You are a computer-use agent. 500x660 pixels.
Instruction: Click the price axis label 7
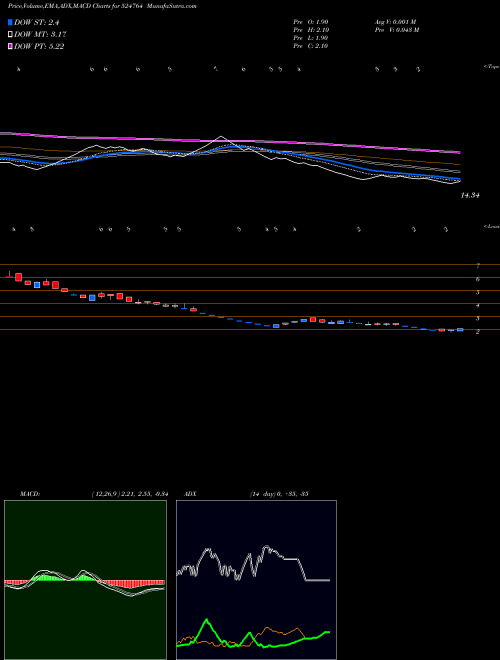click(x=478, y=266)
